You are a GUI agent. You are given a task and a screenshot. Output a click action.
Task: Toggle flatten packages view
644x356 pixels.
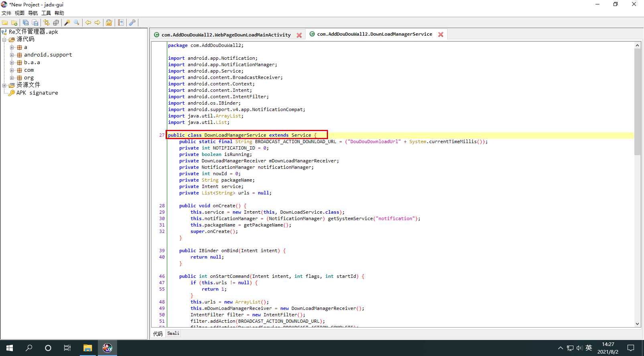(x=56, y=23)
